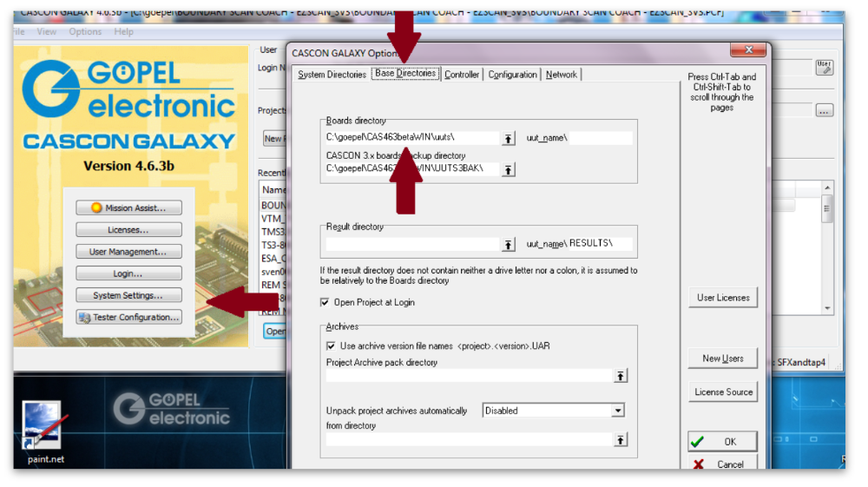868x487 pixels.
Task: Click the RESULTS\ subfolder field
Action: (600, 243)
